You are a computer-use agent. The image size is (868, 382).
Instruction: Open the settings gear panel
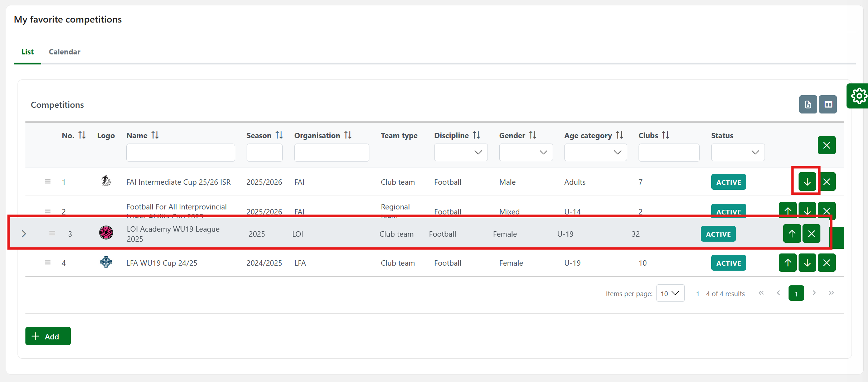(858, 96)
